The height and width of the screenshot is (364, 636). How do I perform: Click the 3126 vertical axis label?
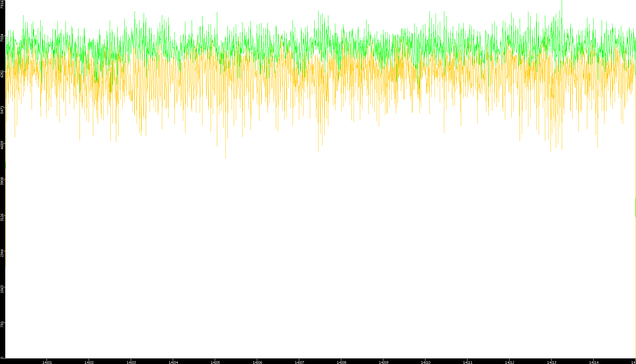(x=2, y=217)
